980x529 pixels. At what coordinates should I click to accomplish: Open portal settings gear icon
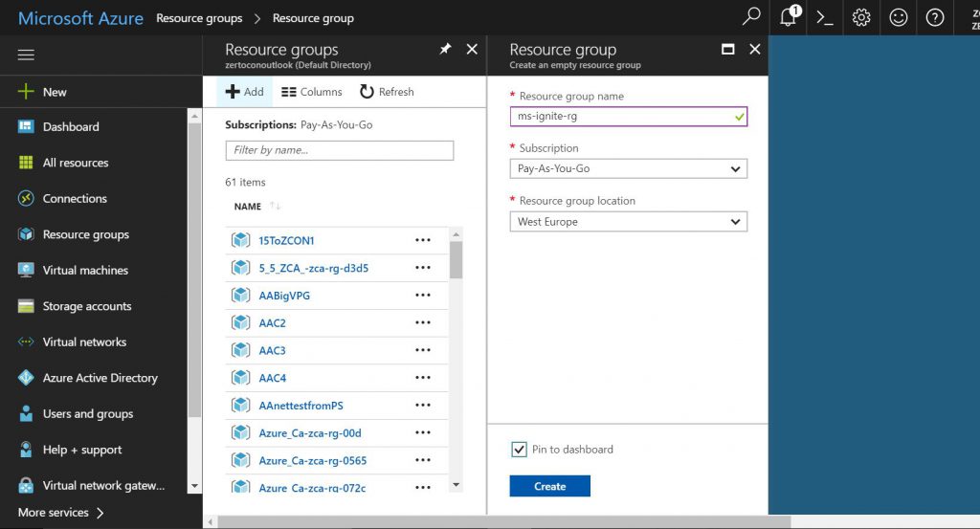861,17
